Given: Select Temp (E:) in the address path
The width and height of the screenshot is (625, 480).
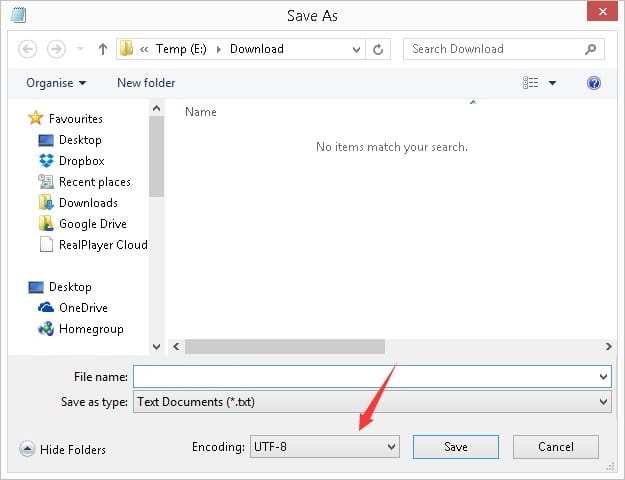Looking at the screenshot, I should (x=181, y=49).
